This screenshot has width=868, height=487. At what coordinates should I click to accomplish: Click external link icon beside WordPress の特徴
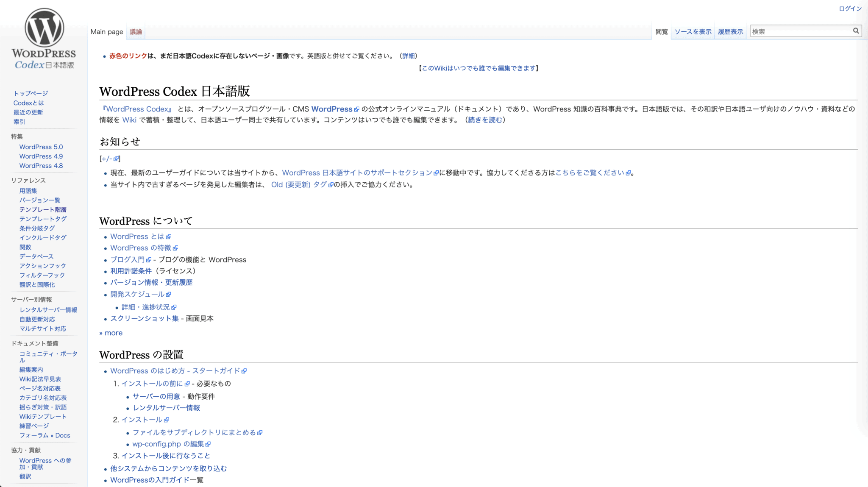pyautogui.click(x=175, y=248)
